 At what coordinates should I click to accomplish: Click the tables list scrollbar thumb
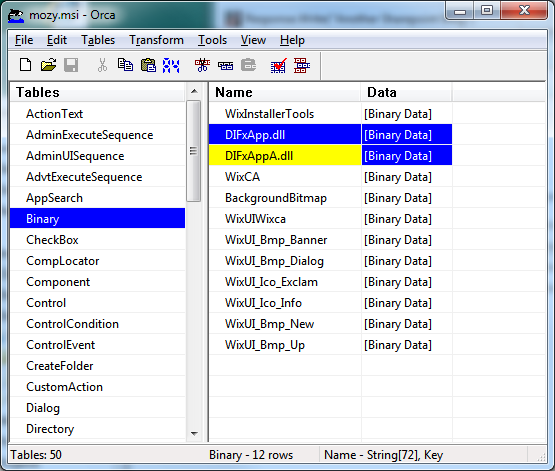[194, 151]
